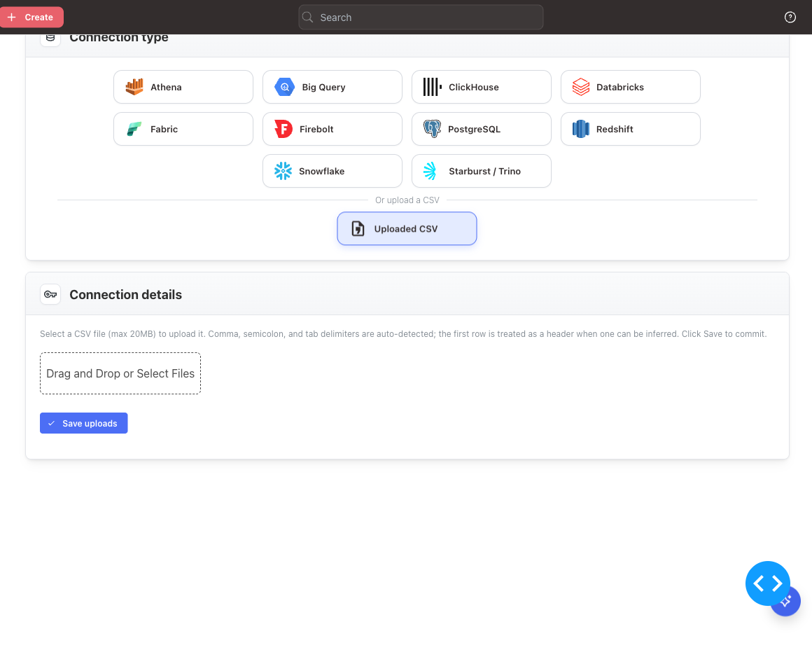Viewport: 812px width, 650px height.
Task: Choose Databricks connection type
Action: click(631, 87)
